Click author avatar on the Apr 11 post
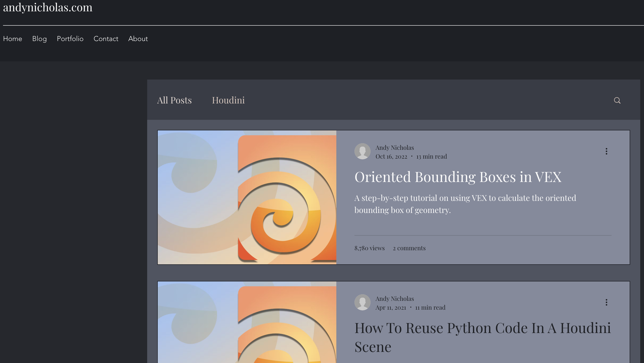 (362, 302)
